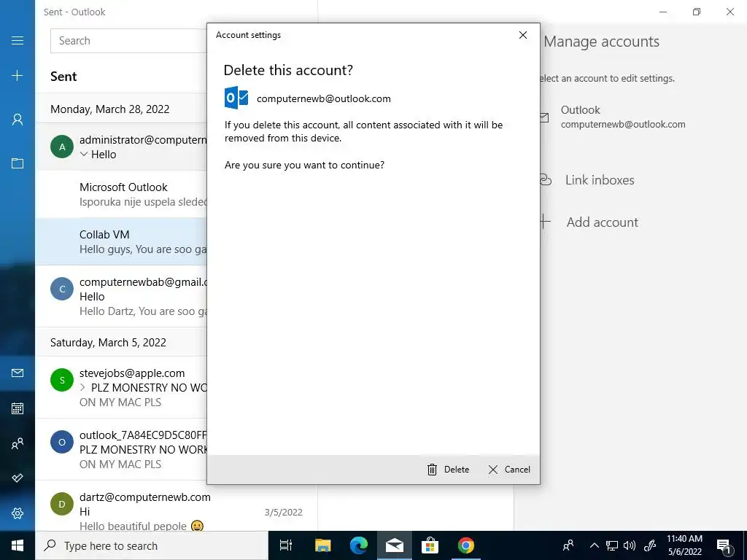Launch Microsoft Edge from taskbar
This screenshot has height=560, width=747.
point(359,545)
